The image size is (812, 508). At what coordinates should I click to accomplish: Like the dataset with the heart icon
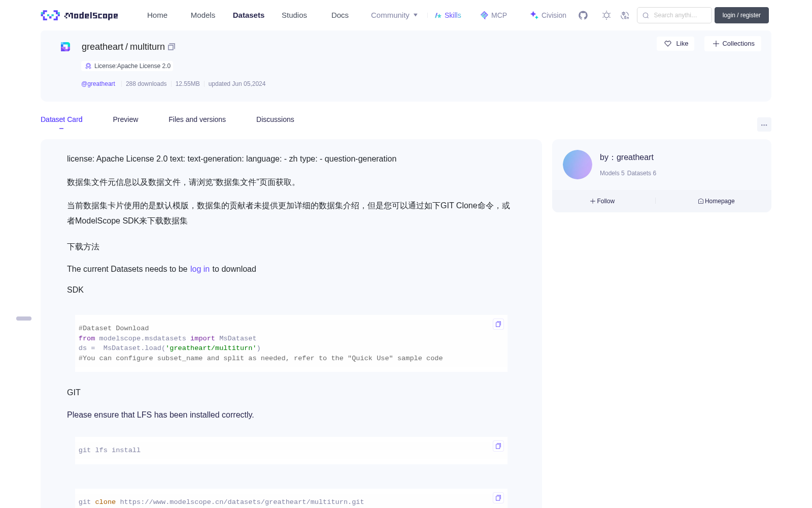(x=668, y=44)
